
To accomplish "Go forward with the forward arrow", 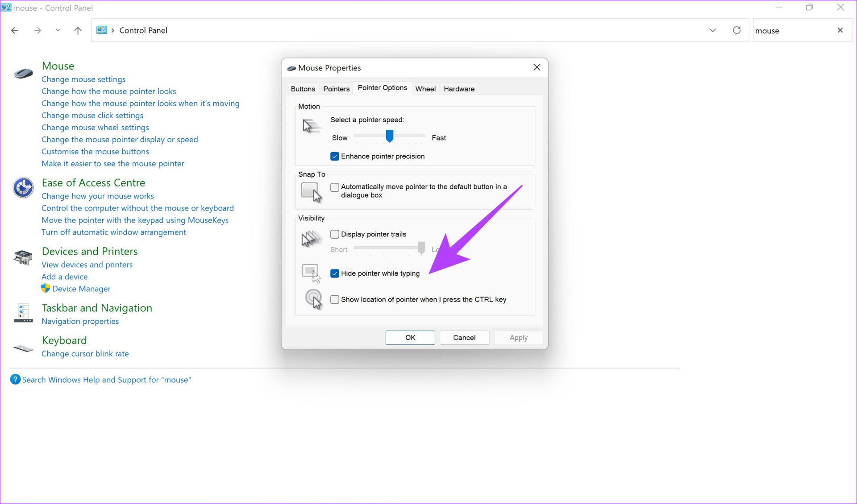I will (37, 30).
